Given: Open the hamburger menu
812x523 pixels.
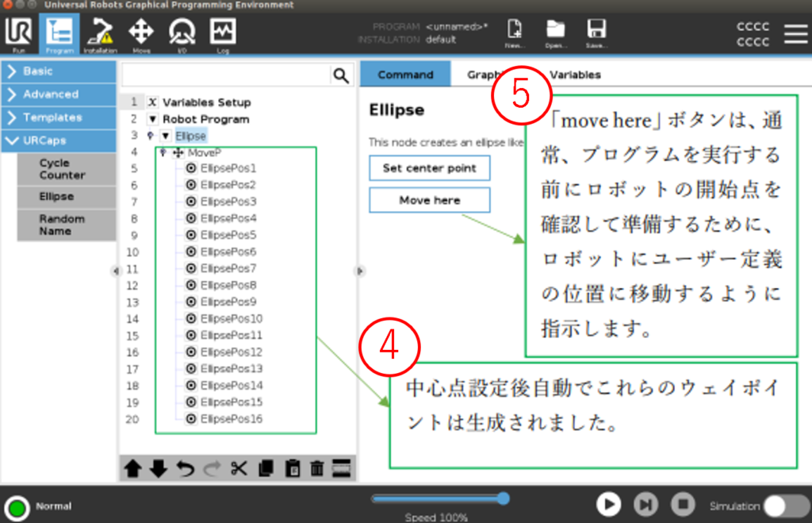Looking at the screenshot, I should [x=795, y=34].
